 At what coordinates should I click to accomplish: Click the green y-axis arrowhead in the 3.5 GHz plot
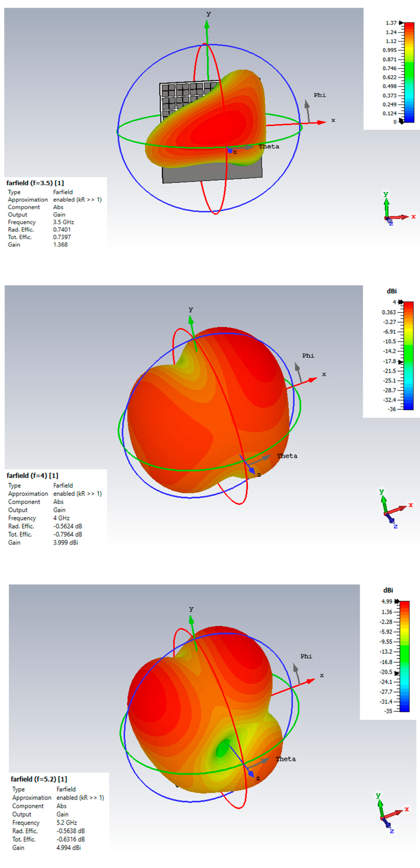(x=207, y=25)
